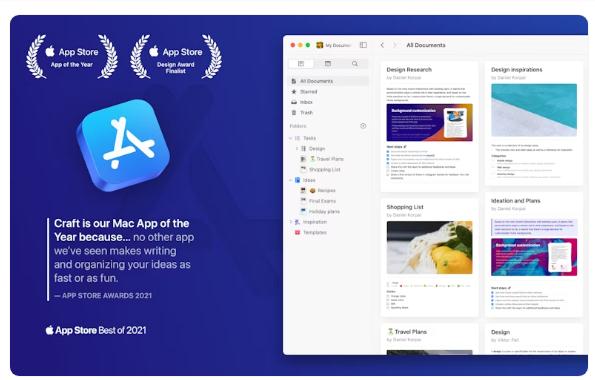
Task: Click the Design subfolder icon in the sidebar
Action: coord(303,149)
